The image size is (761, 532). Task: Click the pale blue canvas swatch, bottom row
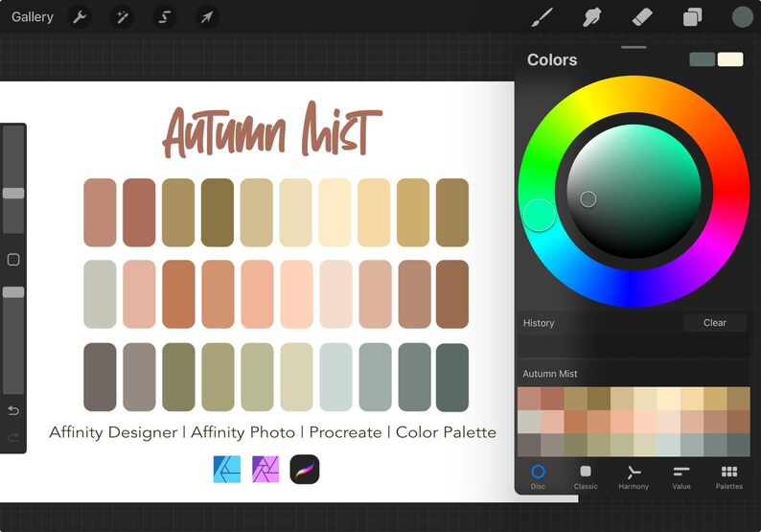point(335,377)
